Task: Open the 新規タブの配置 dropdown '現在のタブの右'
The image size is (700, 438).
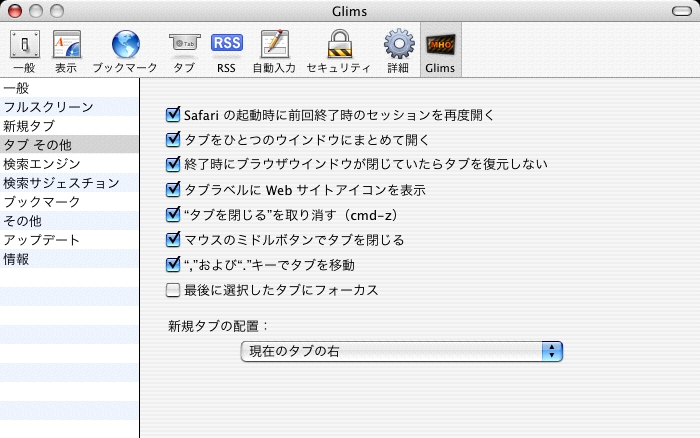Action: pos(401,351)
